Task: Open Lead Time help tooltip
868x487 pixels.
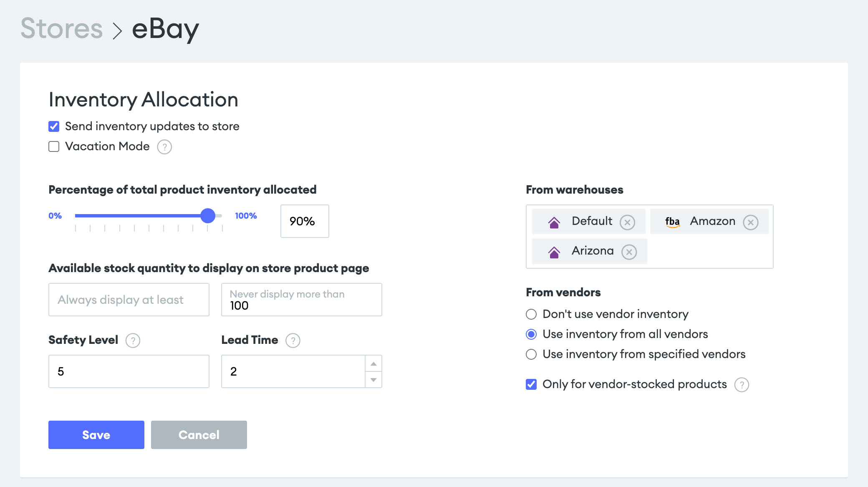Action: pos(293,341)
